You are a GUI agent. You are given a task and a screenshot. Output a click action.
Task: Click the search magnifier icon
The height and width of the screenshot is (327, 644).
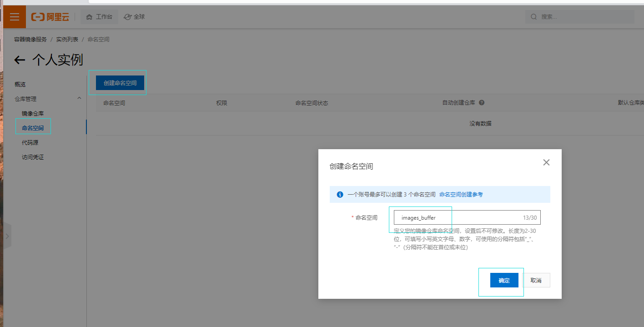534,17
